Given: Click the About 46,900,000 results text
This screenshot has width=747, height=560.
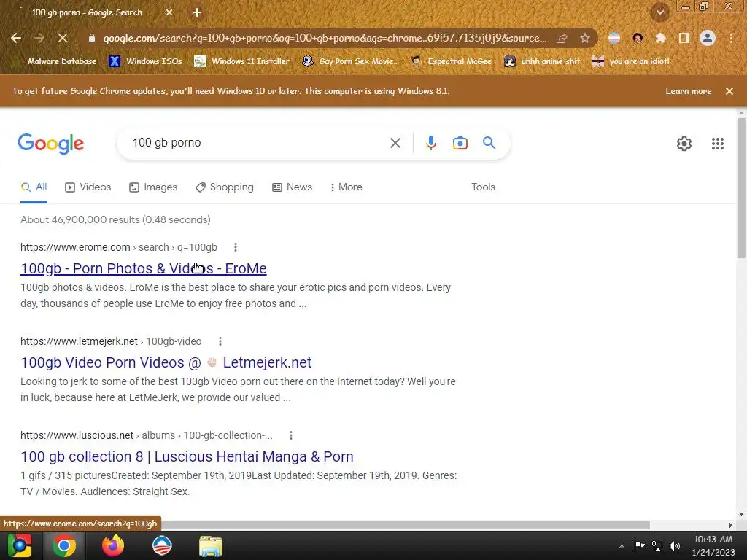Looking at the screenshot, I should tap(115, 219).
